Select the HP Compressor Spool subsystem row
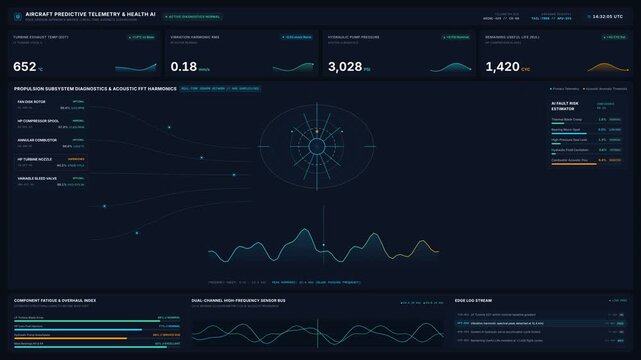Viewport: 641px width, 360px height. (51, 124)
